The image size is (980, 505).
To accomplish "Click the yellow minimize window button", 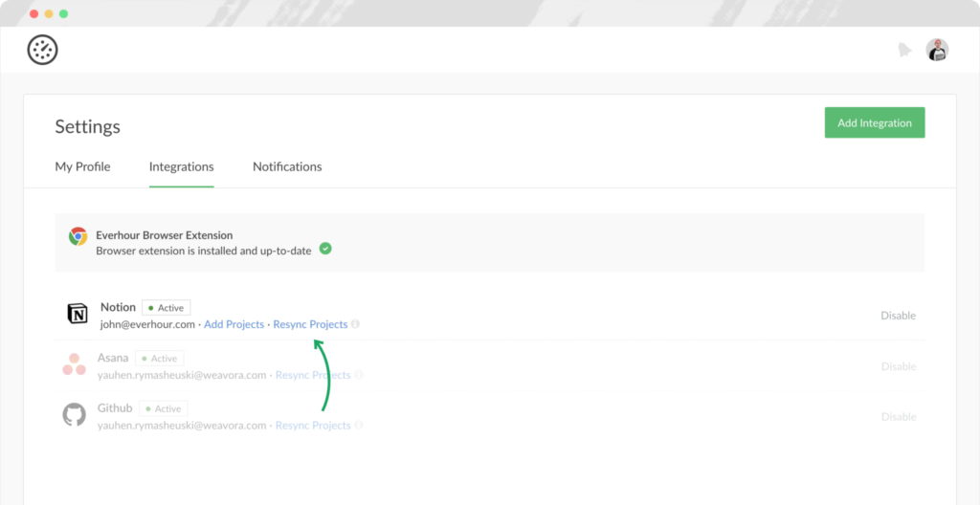I will (x=49, y=13).
